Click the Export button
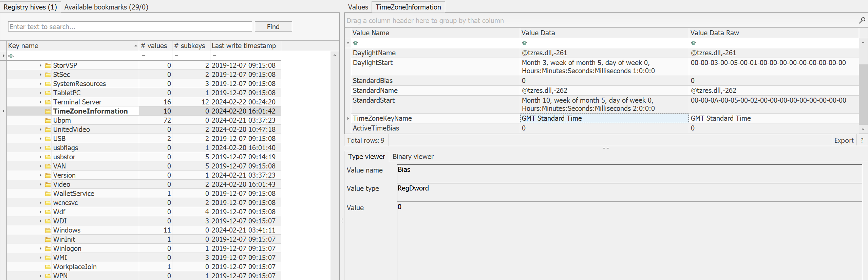 click(844, 140)
